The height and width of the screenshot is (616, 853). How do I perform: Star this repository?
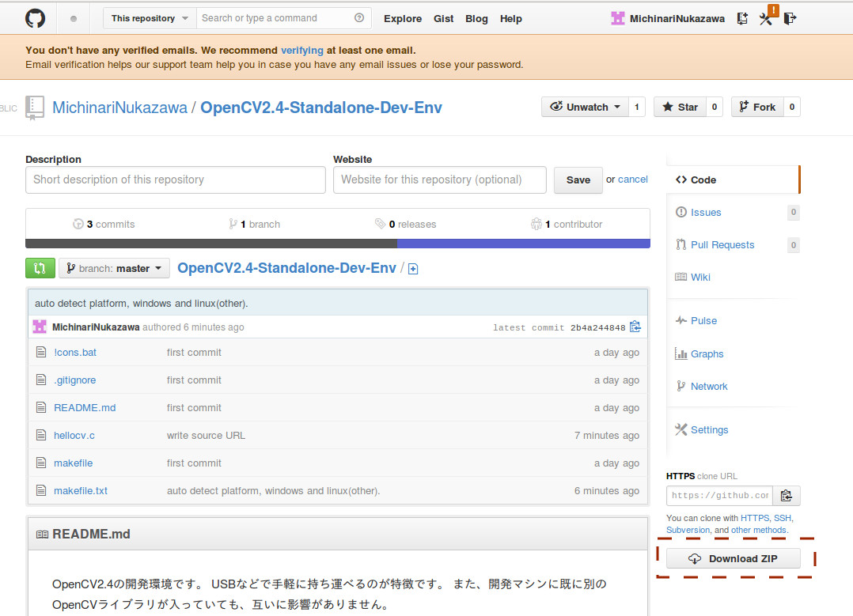[x=680, y=107]
